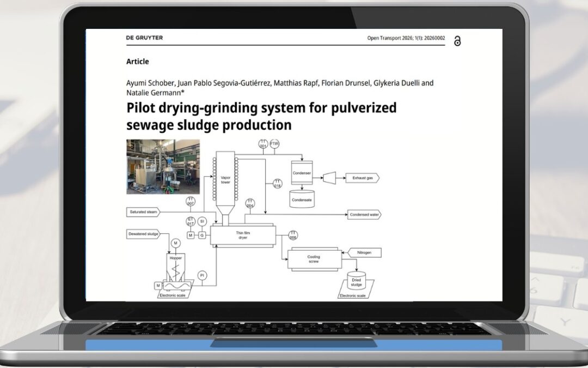Click the Open Transport 2026 citation link
This screenshot has height=368, width=588.
[405, 37]
